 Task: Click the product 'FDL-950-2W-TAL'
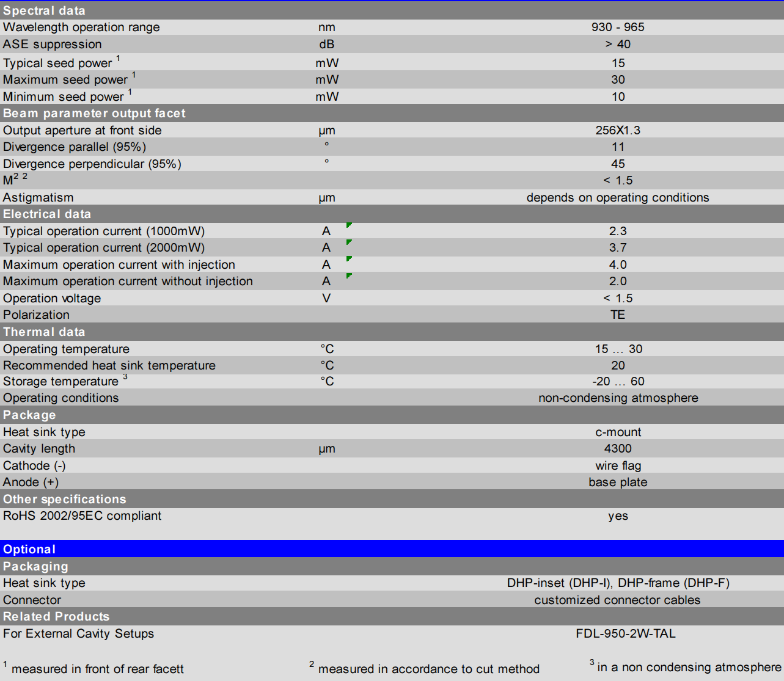[626, 634]
